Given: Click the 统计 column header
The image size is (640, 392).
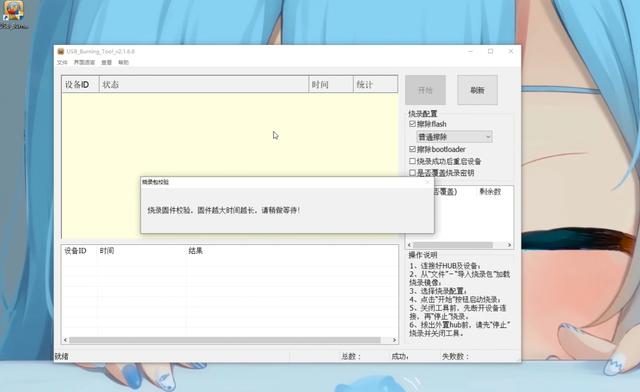Looking at the screenshot, I should pos(375,85).
